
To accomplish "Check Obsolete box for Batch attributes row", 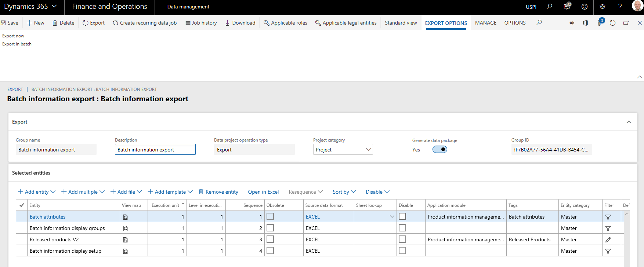I will click(x=270, y=217).
